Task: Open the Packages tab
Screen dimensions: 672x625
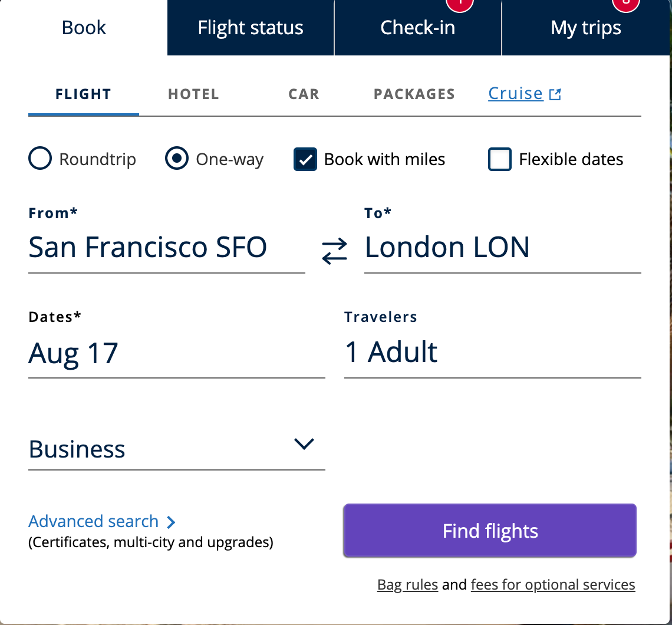Action: tap(414, 94)
